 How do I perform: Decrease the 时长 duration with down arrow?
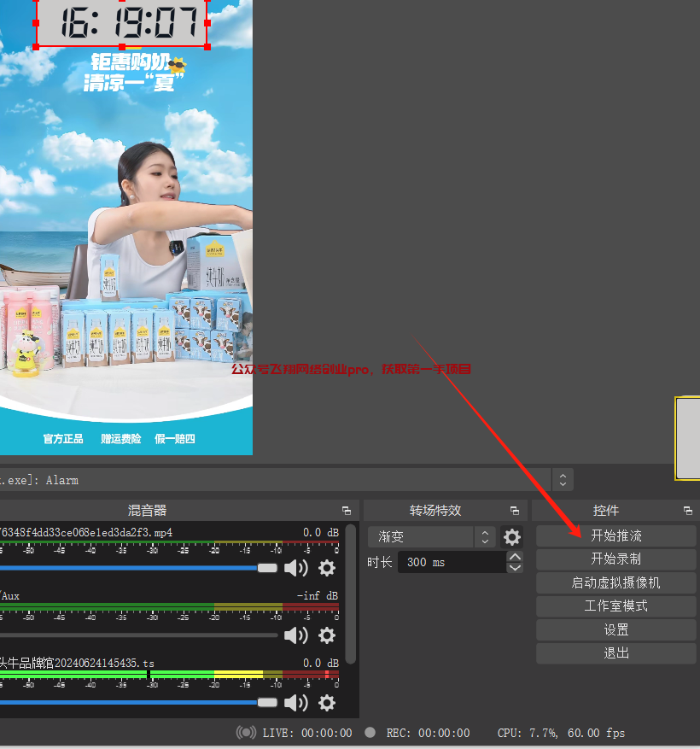click(515, 567)
